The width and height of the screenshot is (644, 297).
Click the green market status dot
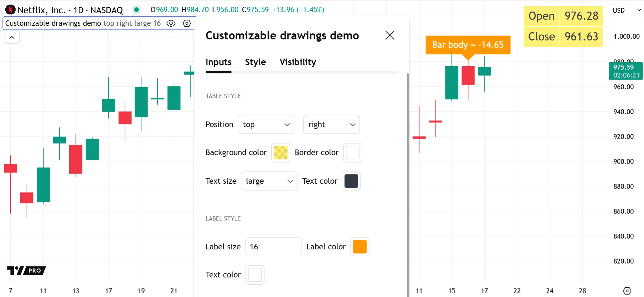(x=136, y=10)
